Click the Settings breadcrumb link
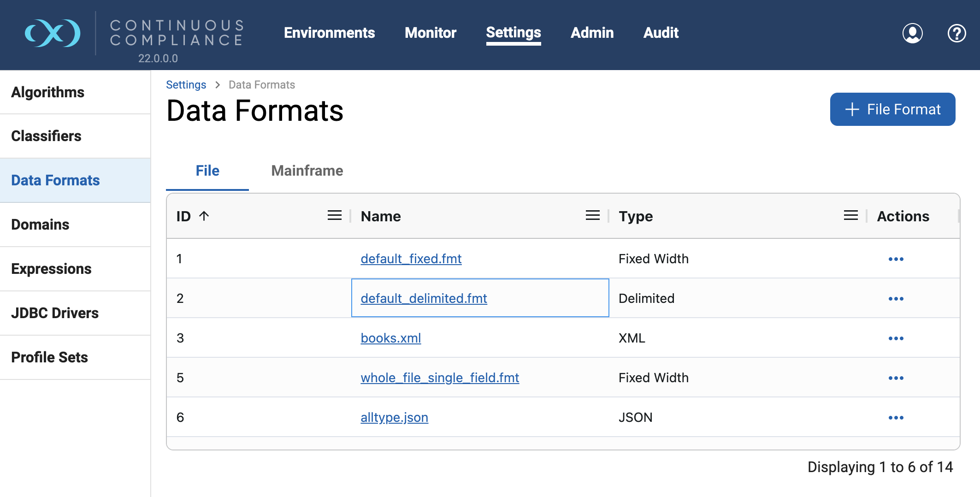This screenshot has width=980, height=497. [x=186, y=85]
